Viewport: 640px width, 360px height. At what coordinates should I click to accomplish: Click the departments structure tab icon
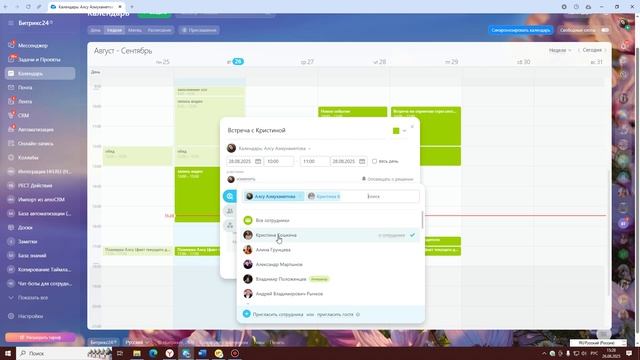click(230, 225)
